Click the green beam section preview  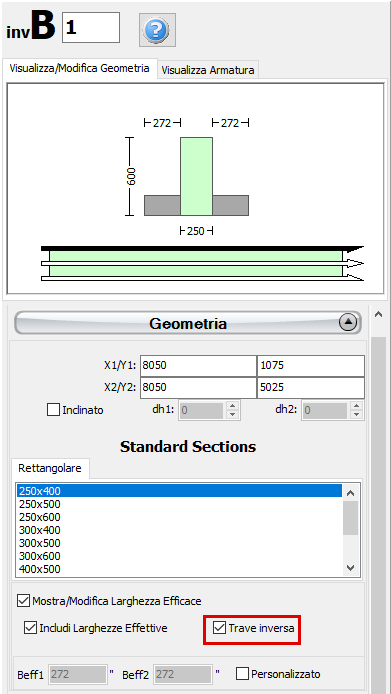pos(196,176)
